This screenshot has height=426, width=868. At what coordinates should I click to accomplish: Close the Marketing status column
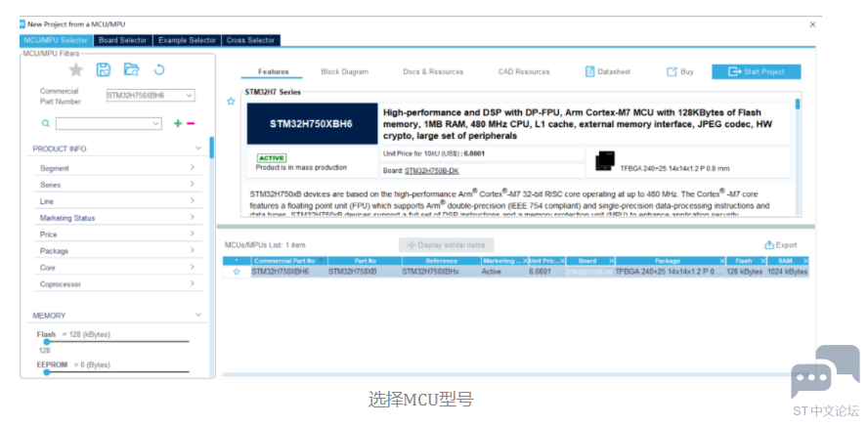click(x=525, y=261)
